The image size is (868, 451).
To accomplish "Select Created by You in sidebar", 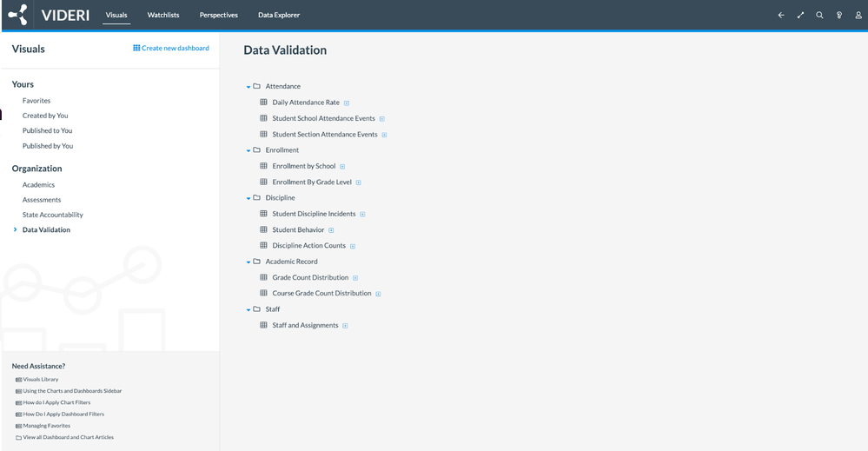I will 45,116.
